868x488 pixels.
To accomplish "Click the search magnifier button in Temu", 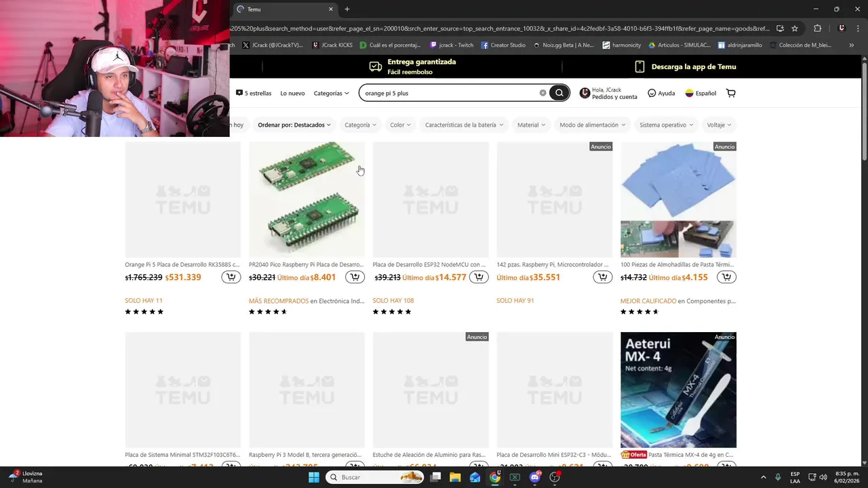I will click(559, 93).
